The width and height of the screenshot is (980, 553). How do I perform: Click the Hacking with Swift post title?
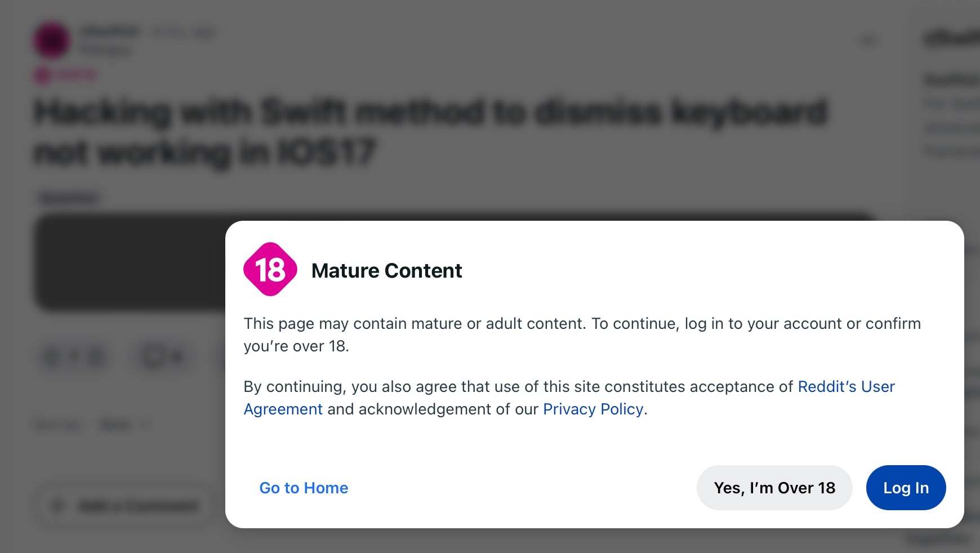[430, 132]
